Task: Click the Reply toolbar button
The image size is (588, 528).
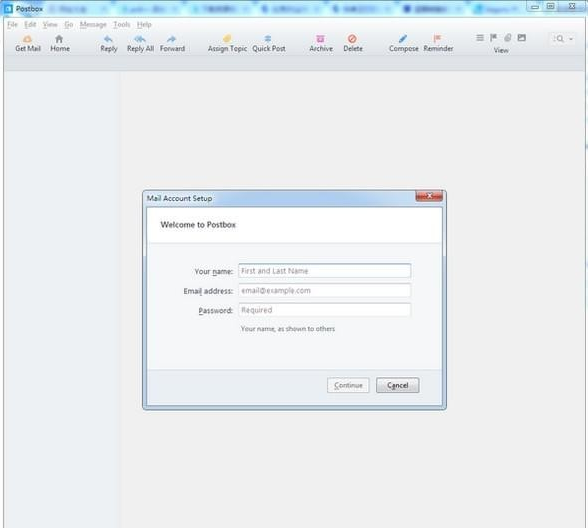Action: pos(108,44)
